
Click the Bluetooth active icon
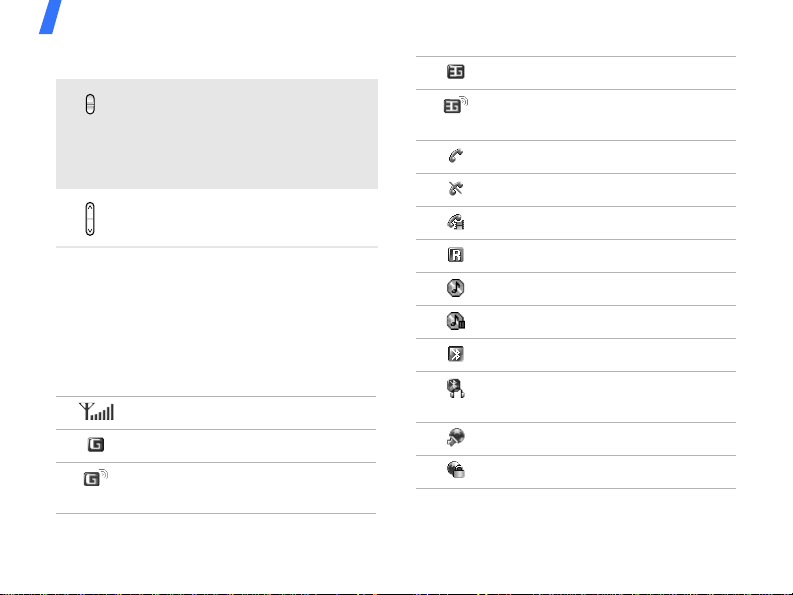click(456, 354)
